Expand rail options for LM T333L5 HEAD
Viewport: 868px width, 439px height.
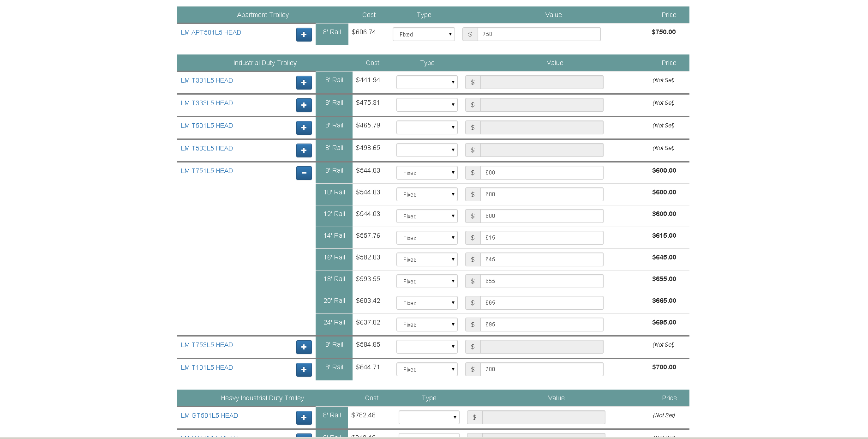click(304, 105)
